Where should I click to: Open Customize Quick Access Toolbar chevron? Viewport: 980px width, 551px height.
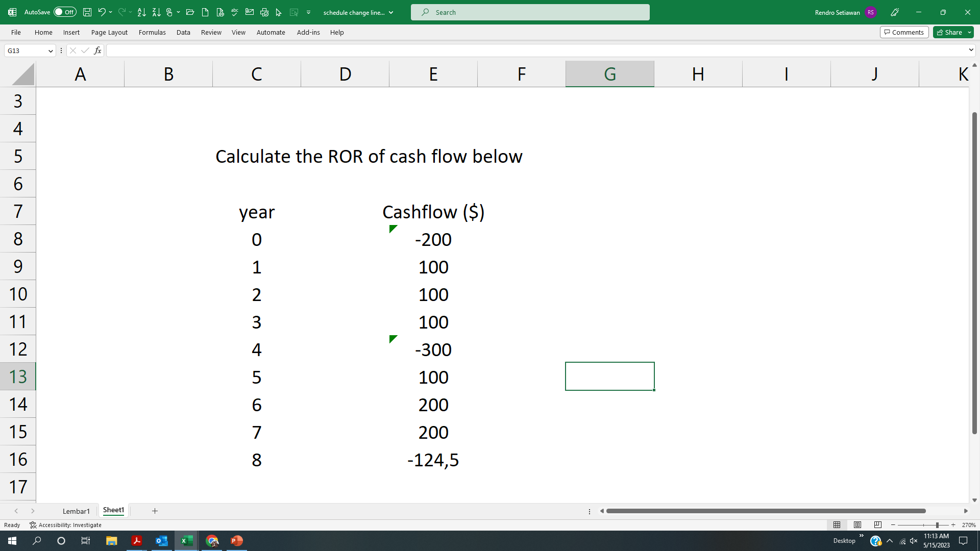[308, 12]
